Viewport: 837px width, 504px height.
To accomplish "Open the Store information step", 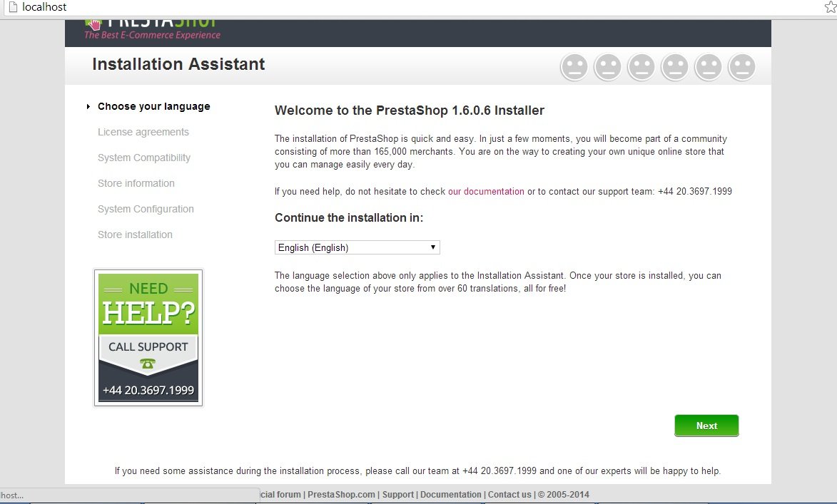I will (136, 183).
